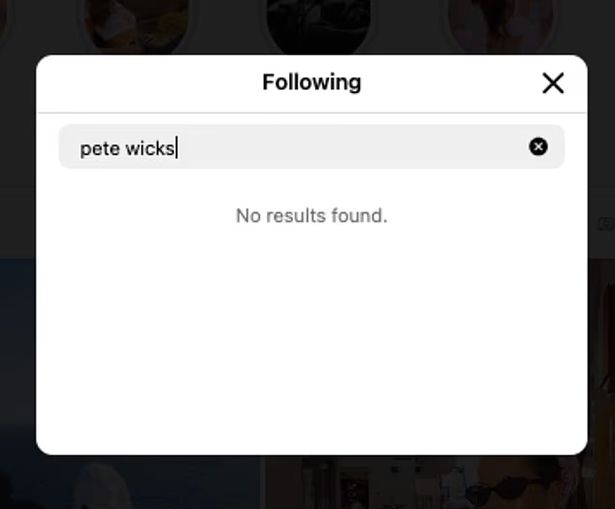Screen dimensions: 615x509
Task: Open the dimmed left story highlight circle
Action: pyautogui.click(x=136, y=24)
